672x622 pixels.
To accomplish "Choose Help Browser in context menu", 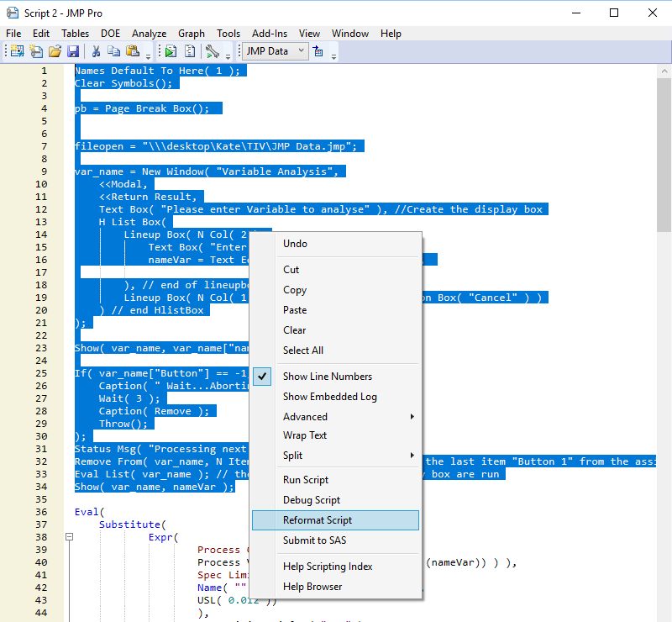I will click(x=335, y=587).
